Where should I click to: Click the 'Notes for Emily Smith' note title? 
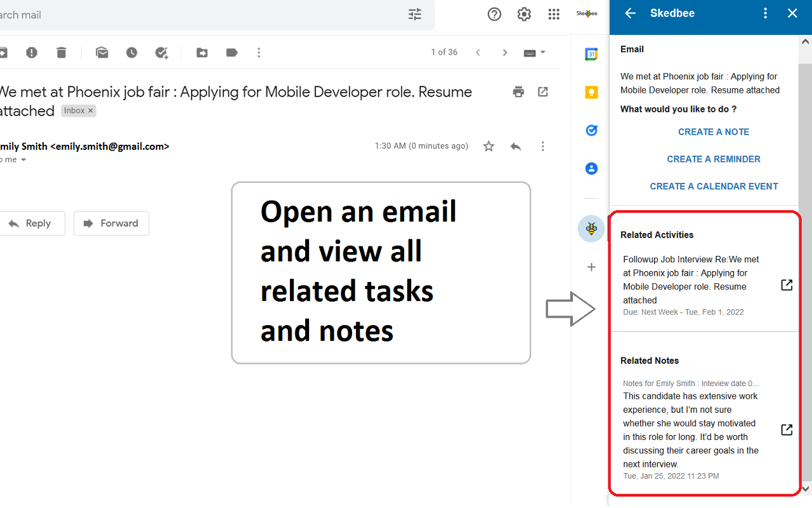(x=691, y=384)
